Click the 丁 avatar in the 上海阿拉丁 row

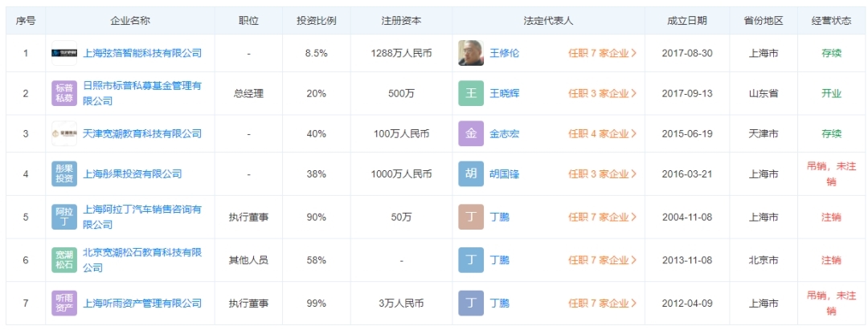point(471,217)
